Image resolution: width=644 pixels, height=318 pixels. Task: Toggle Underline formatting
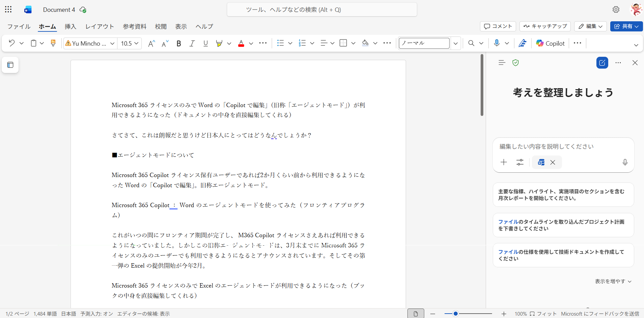pyautogui.click(x=206, y=43)
